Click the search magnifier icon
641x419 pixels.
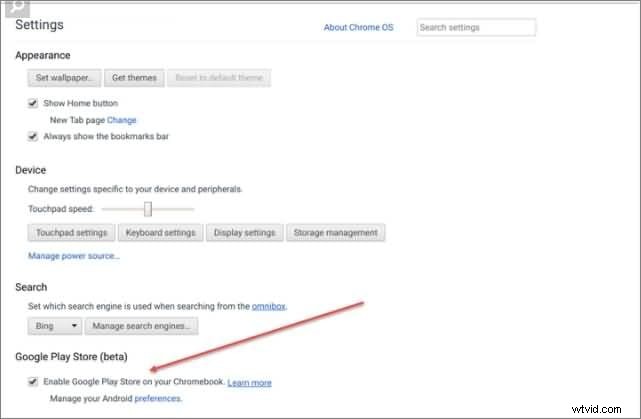point(18,8)
